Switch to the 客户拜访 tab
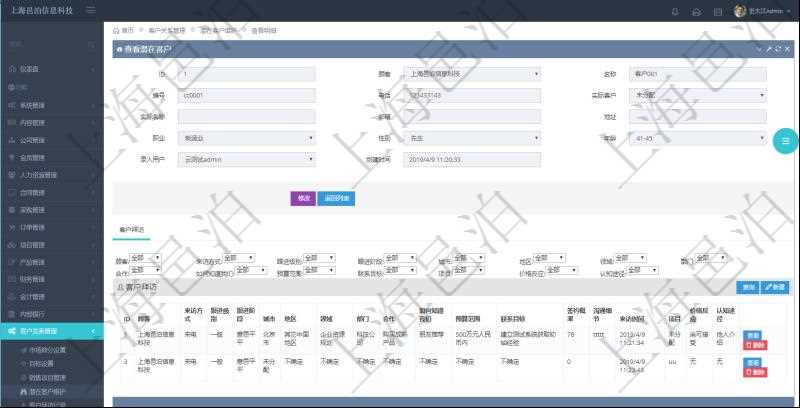The image size is (800, 408). click(132, 229)
